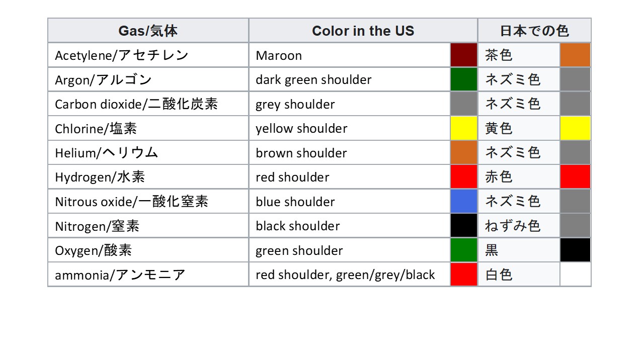Image resolution: width=644 pixels, height=362 pixels.
Task: Click the Gas/気体 column header
Action: coord(148,31)
